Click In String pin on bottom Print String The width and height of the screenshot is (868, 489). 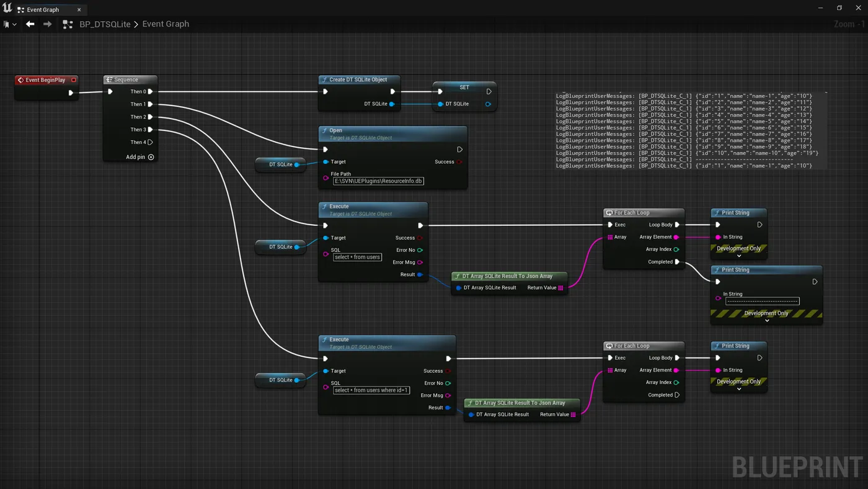(718, 370)
